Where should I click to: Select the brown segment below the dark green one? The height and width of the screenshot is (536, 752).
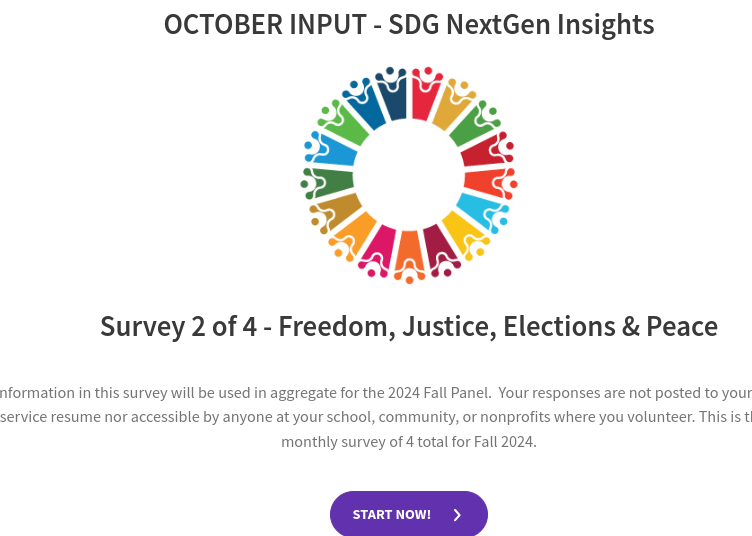tap(338, 209)
